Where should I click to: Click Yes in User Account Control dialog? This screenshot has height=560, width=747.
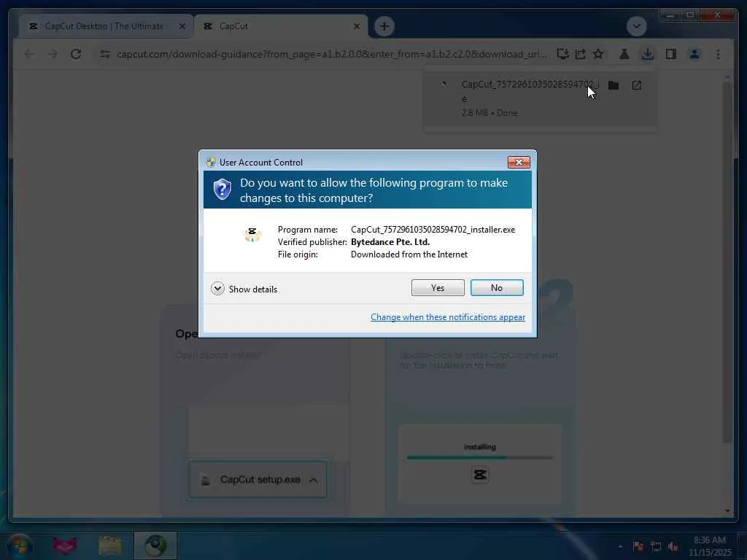coord(438,287)
